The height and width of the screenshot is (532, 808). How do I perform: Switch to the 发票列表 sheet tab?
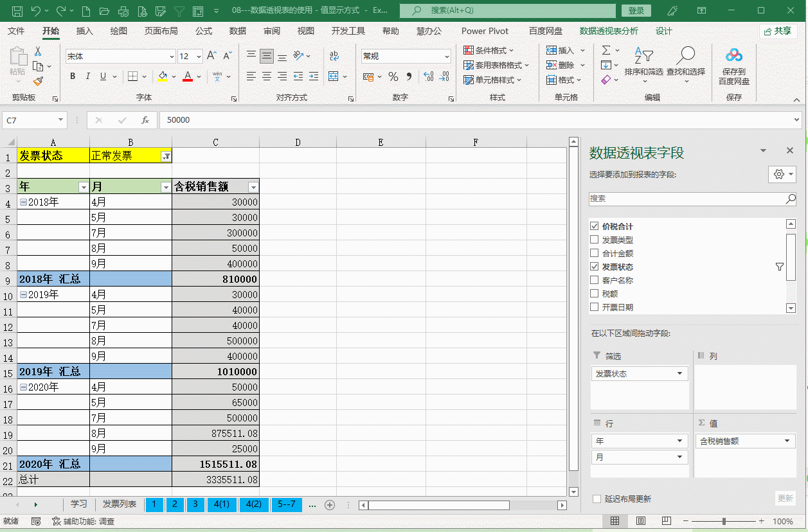point(120,504)
